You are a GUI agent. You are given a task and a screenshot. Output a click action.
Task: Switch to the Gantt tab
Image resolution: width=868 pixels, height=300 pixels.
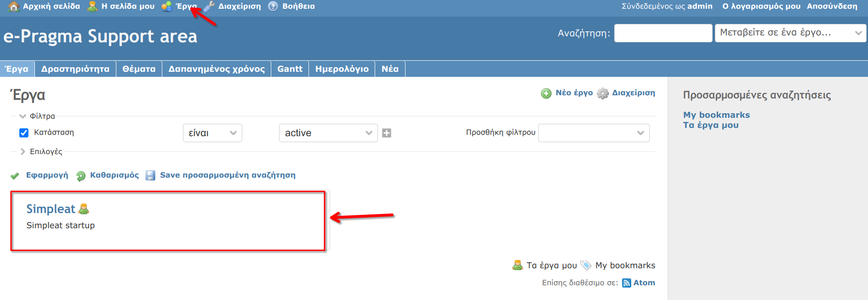coord(290,69)
